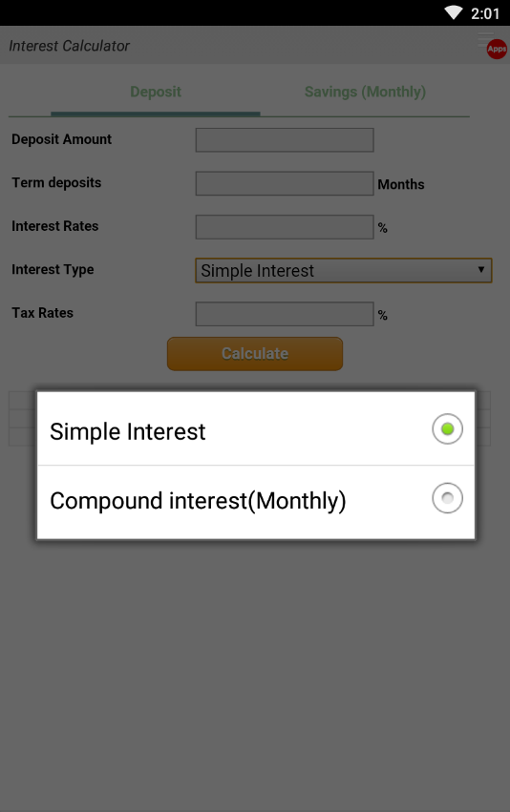The image size is (510, 812).
Task: Switch to the Savings (Monthly) tab
Action: point(365,92)
